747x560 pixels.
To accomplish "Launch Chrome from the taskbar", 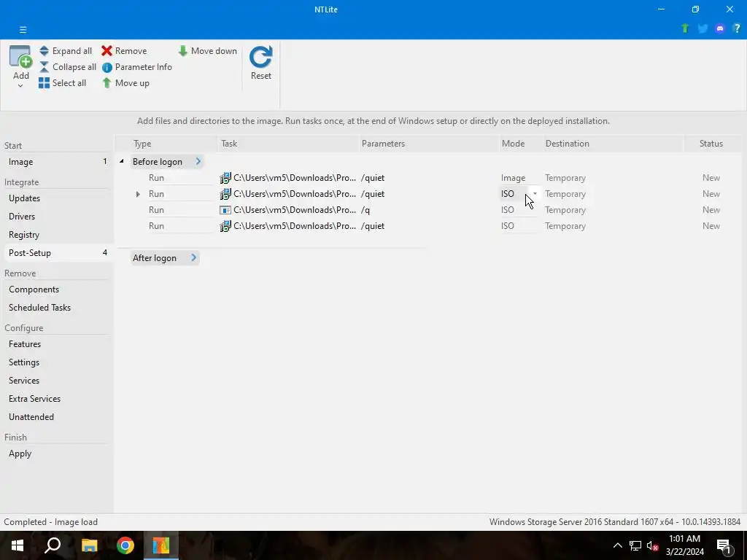I will [125, 545].
